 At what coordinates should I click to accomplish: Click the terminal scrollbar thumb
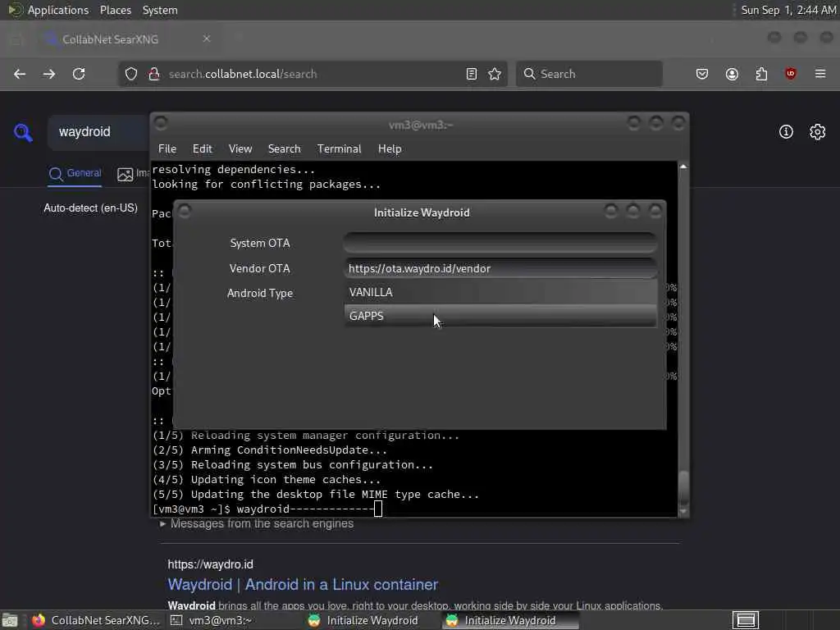point(683,488)
